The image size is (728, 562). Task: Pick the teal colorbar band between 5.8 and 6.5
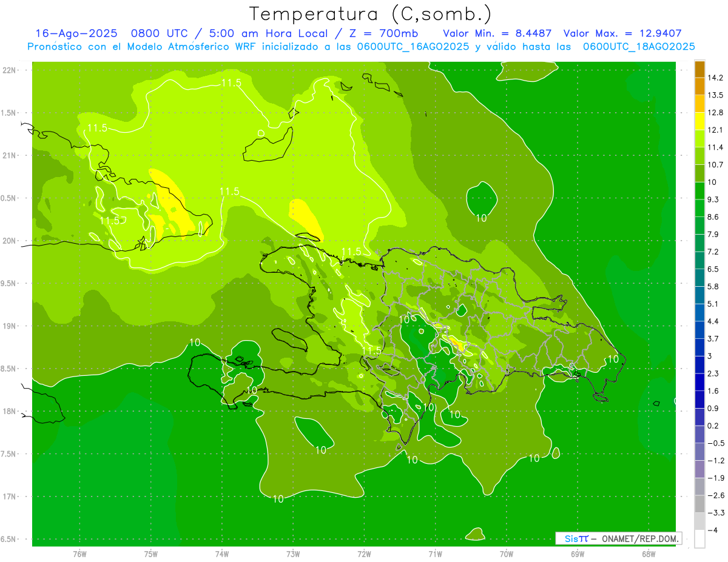click(x=699, y=278)
